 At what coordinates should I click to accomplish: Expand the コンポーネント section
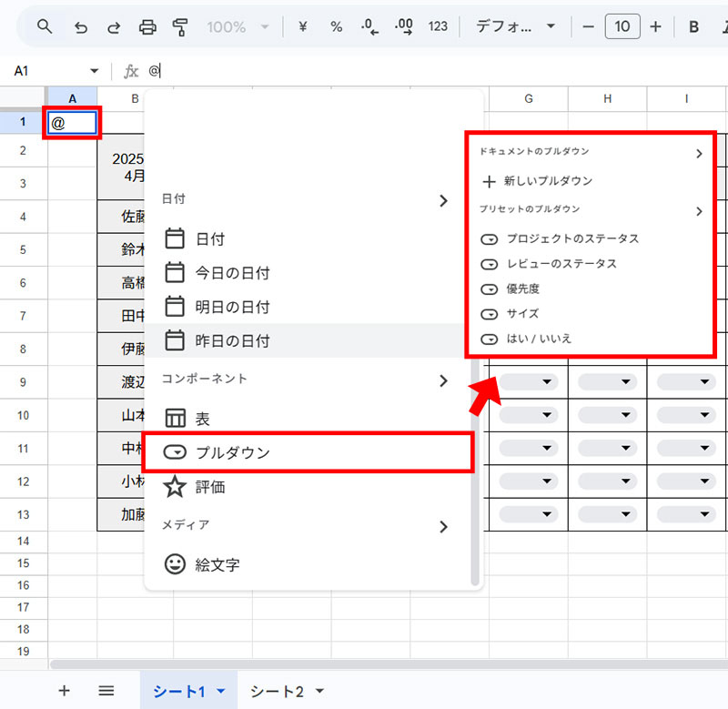(443, 380)
